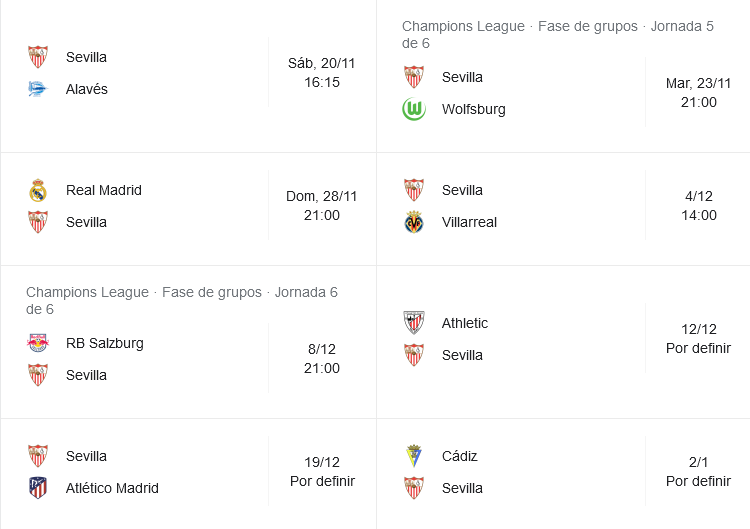Open the 12/12 Por definir Athletic match
This screenshot has height=529, width=750.
click(698, 339)
